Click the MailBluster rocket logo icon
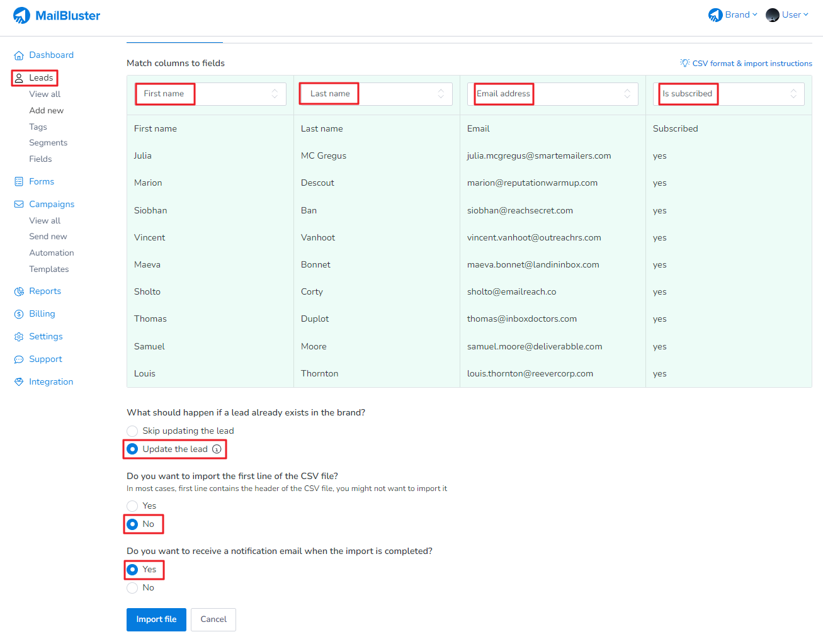This screenshot has width=823, height=644. (22, 16)
